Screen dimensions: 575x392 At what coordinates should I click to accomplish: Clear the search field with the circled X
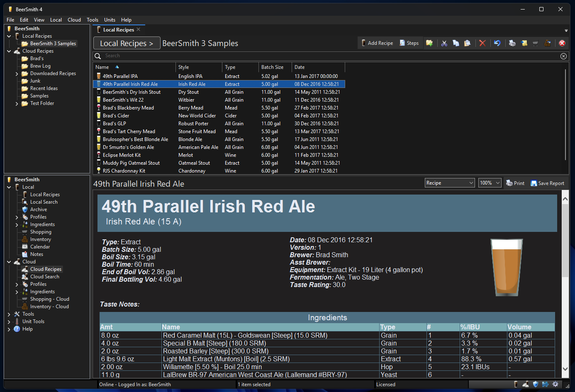tap(563, 56)
